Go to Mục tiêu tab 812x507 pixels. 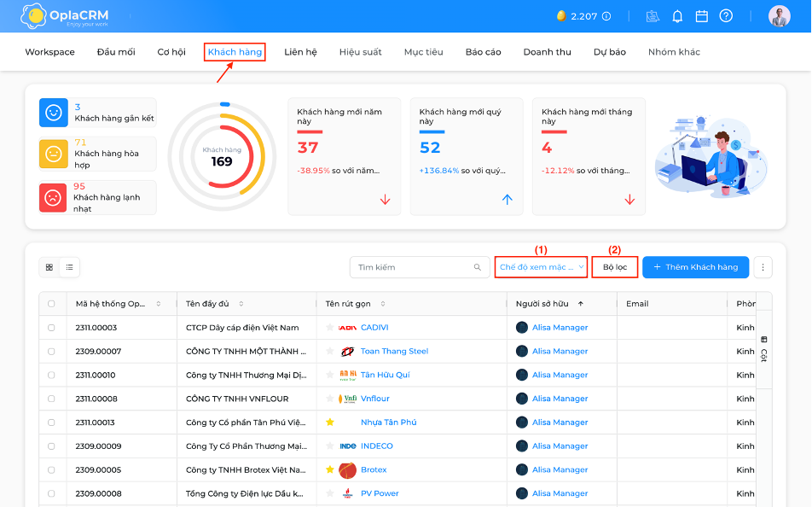pyautogui.click(x=424, y=52)
